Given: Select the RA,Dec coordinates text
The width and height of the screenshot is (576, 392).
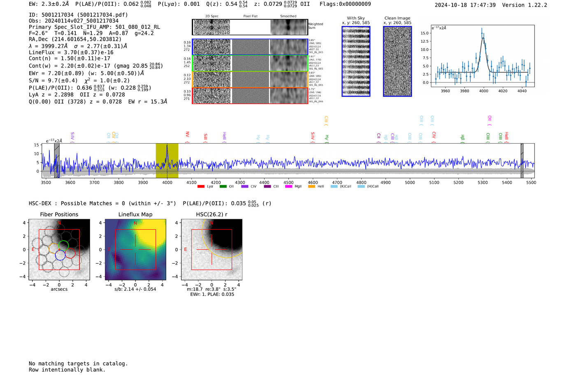Looking at the screenshot, I should [x=75, y=39].
